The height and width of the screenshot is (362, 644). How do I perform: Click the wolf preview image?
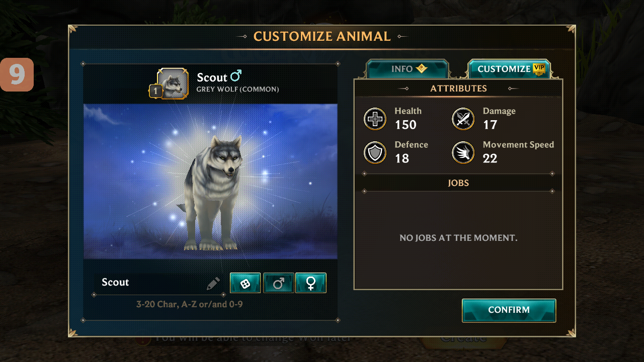210,182
